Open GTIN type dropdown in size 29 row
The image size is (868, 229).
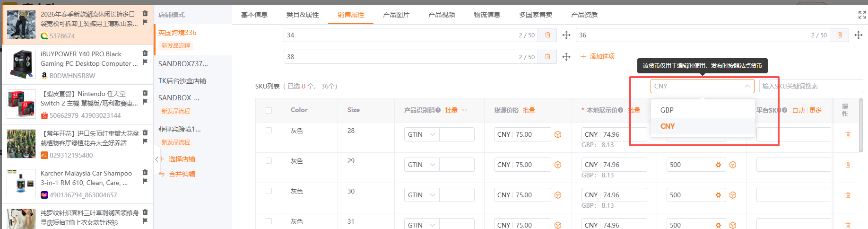pos(422,165)
